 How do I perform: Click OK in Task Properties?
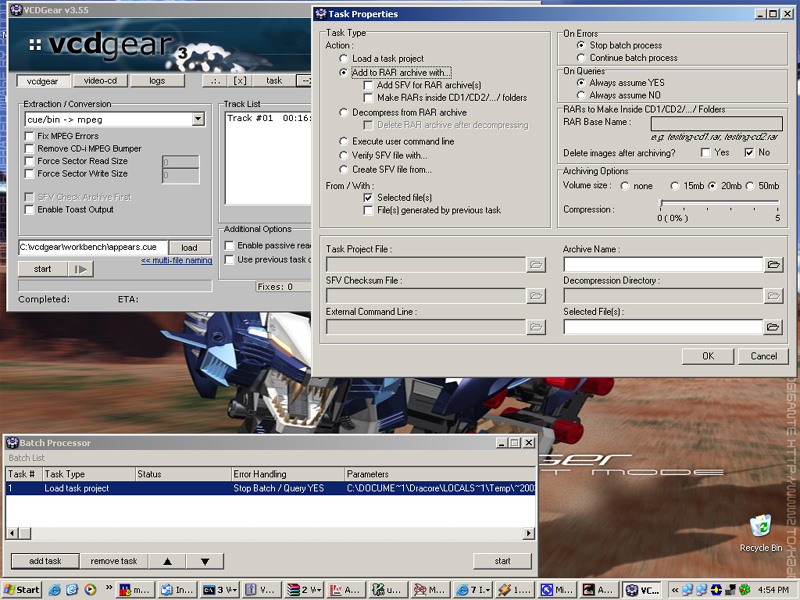(x=708, y=356)
